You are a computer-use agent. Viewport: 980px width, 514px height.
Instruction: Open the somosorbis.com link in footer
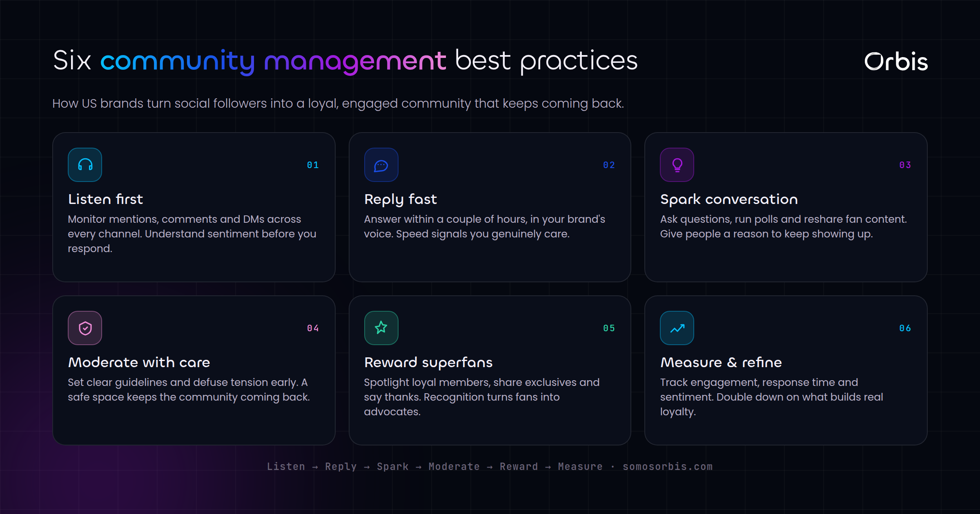pos(668,466)
